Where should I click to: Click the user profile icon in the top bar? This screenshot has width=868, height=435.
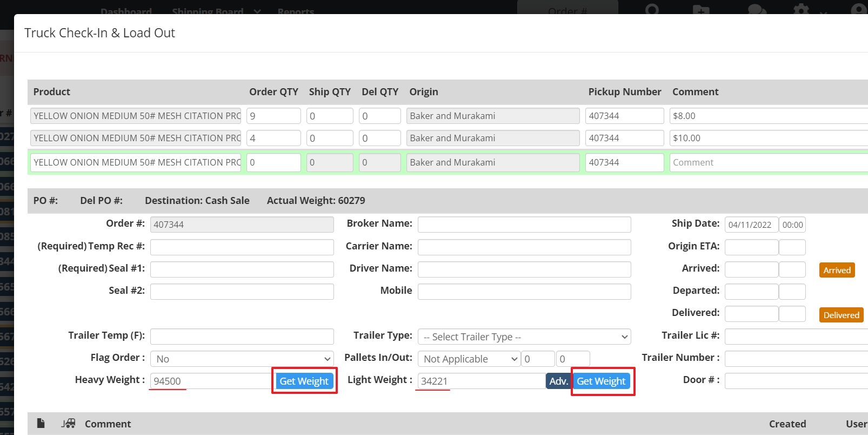pyautogui.click(x=858, y=10)
